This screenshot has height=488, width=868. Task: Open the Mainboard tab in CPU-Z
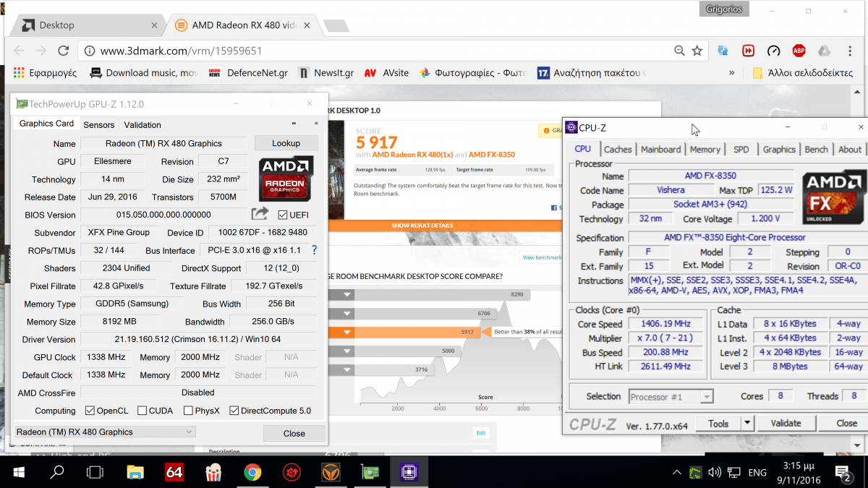(661, 149)
